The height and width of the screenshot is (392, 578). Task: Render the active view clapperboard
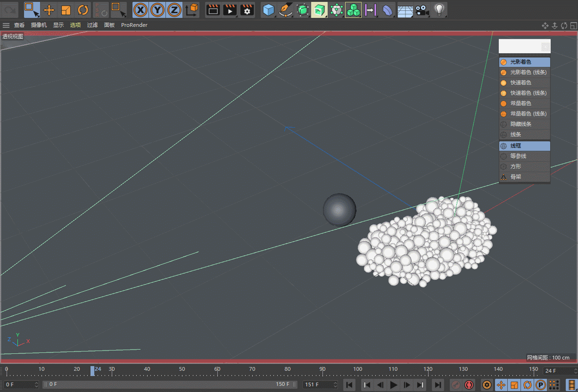pyautogui.click(x=213, y=9)
